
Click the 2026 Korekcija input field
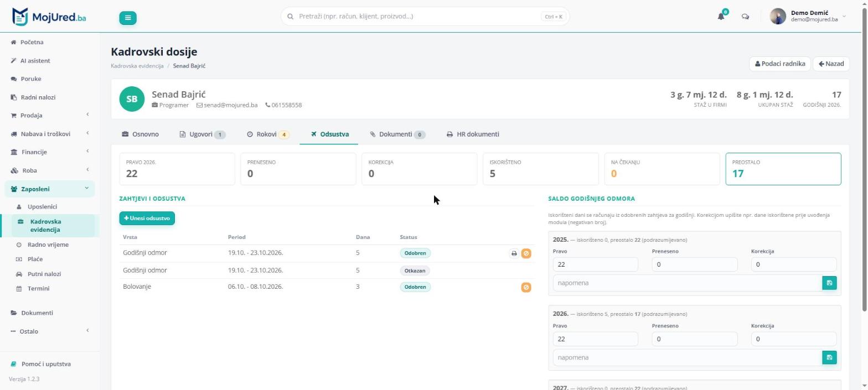[793, 339]
